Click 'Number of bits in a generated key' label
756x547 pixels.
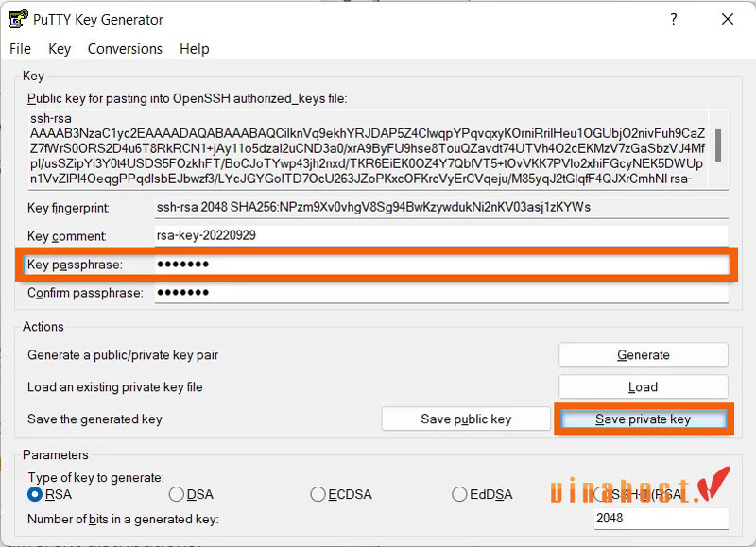coord(123,519)
